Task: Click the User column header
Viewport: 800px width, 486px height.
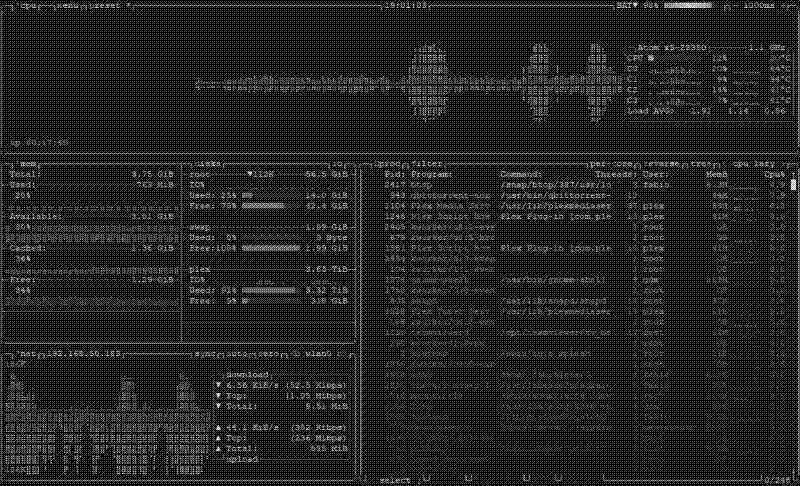Action: pos(654,174)
